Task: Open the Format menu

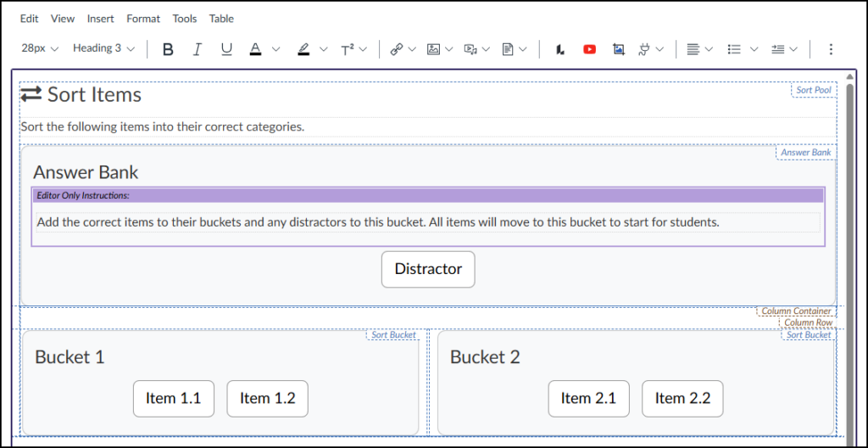Action: [x=143, y=19]
